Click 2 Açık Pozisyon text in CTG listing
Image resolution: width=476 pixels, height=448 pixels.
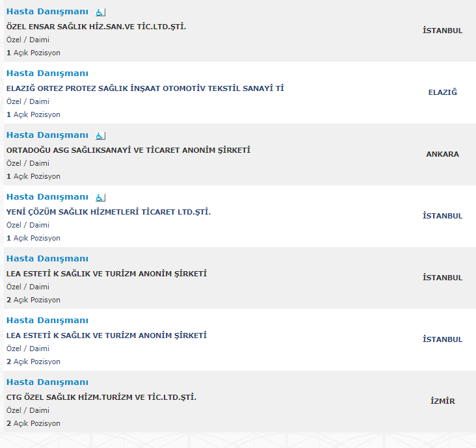tap(33, 423)
